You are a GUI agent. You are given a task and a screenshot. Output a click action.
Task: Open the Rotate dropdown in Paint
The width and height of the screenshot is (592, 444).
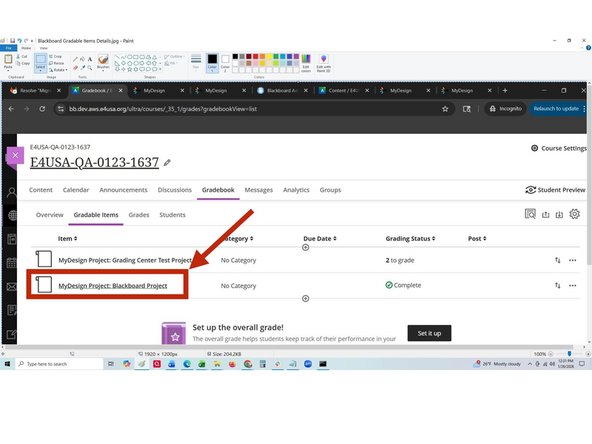pos(58,70)
